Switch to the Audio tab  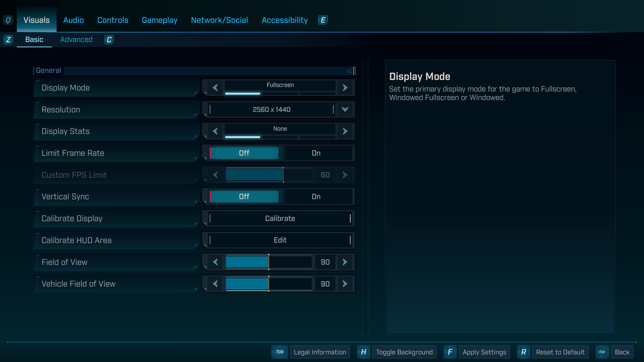click(73, 20)
